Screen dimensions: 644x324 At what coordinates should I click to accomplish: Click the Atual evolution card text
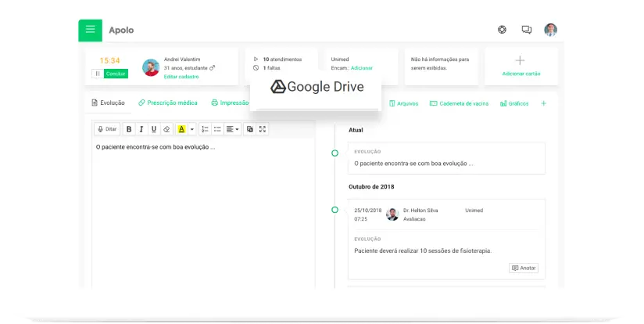(413, 164)
